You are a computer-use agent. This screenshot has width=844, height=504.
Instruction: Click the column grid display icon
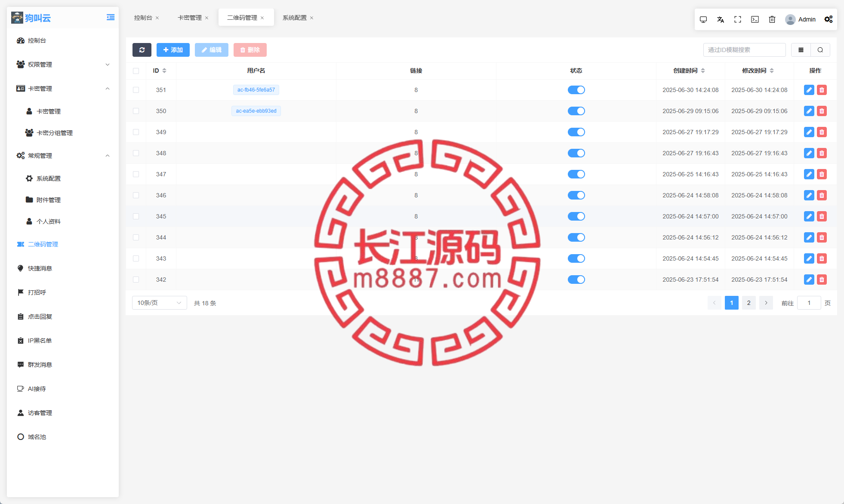tap(801, 50)
